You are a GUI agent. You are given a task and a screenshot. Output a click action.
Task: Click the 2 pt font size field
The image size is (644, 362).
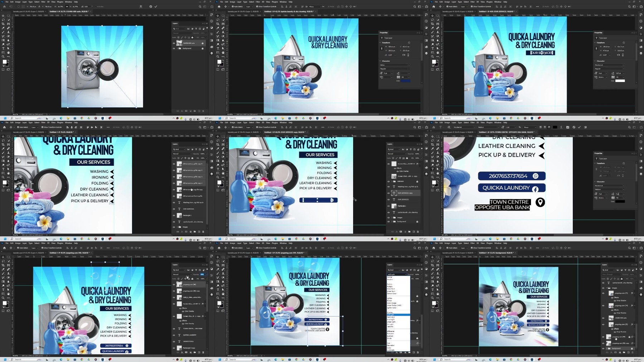(511, 127)
